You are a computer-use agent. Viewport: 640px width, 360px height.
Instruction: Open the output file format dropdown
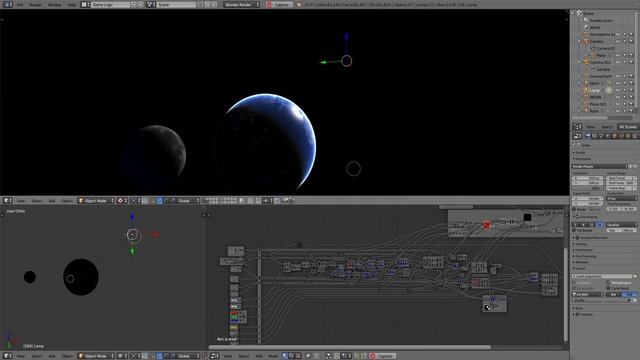(x=587, y=294)
